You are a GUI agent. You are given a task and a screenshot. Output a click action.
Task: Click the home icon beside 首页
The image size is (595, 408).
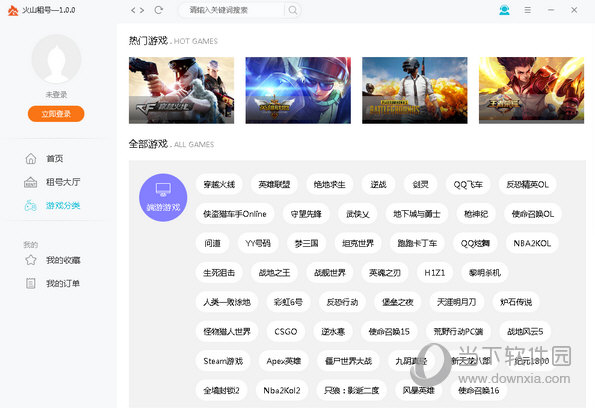click(x=31, y=158)
